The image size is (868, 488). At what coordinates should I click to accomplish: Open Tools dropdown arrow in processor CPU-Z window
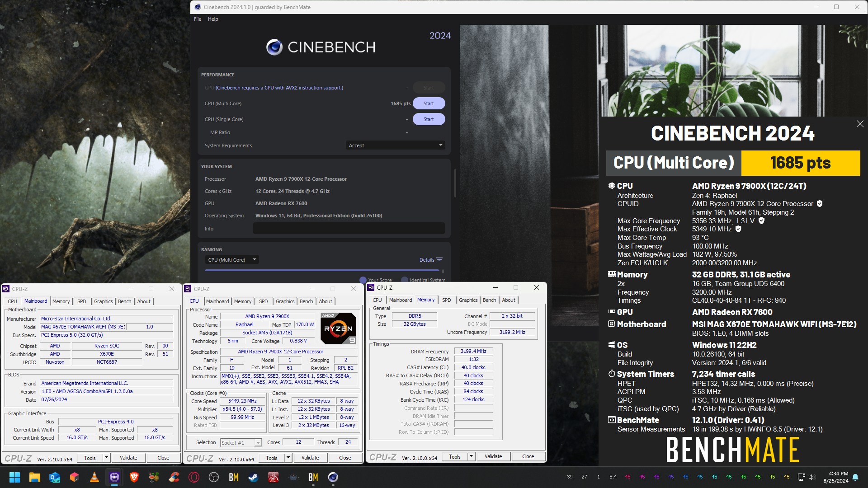(288, 458)
